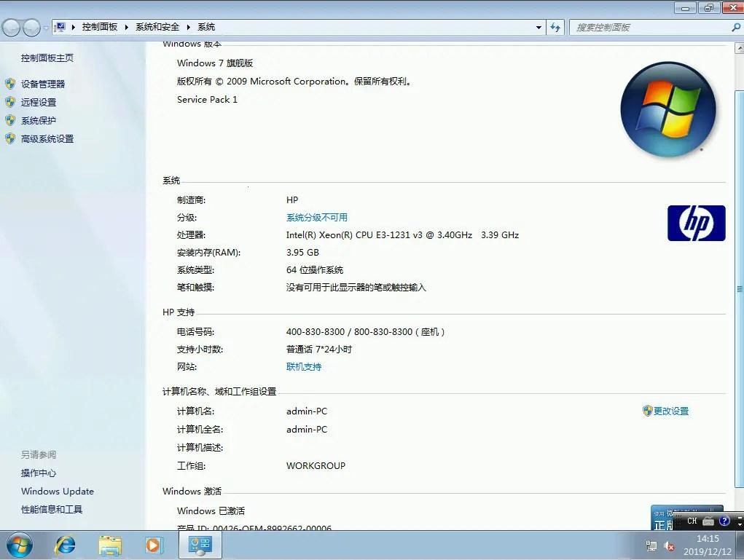Click the computer icon in address bar
This screenshot has width=744, height=560.
pos(60,27)
